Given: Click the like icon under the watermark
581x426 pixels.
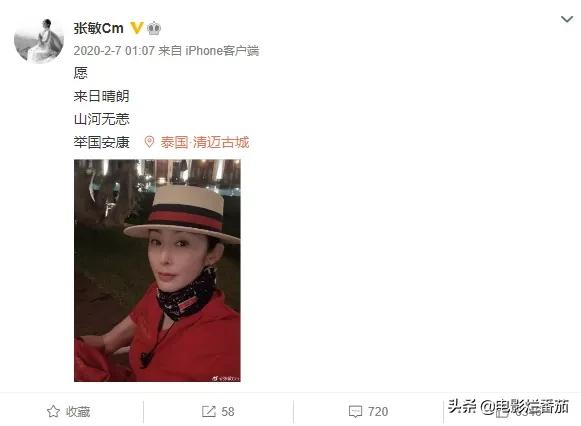Looking at the screenshot, I should pyautogui.click(x=502, y=412).
